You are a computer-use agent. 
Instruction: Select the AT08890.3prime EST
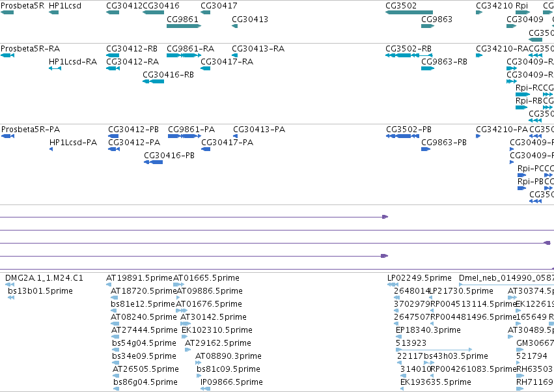(x=198, y=363)
